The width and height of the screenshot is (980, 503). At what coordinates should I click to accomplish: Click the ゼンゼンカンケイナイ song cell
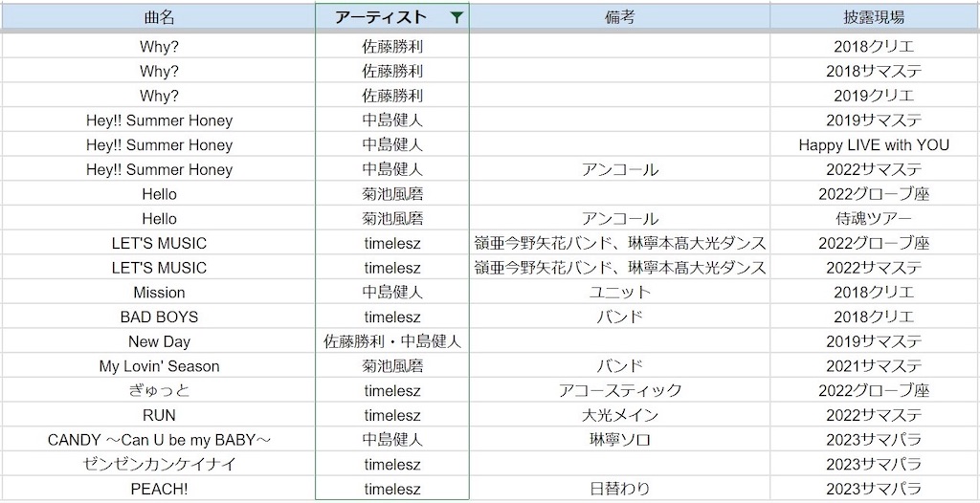click(159, 465)
